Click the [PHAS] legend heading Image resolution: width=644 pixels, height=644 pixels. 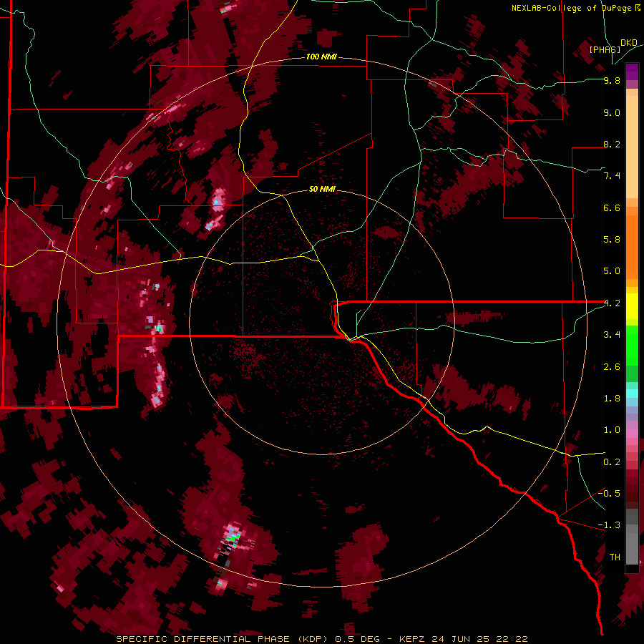pyautogui.click(x=605, y=49)
